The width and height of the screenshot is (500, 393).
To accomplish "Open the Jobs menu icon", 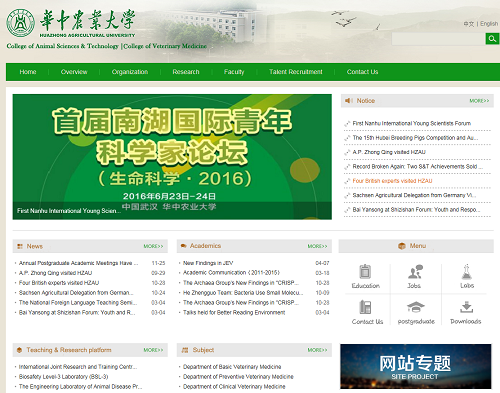I will (415, 272).
